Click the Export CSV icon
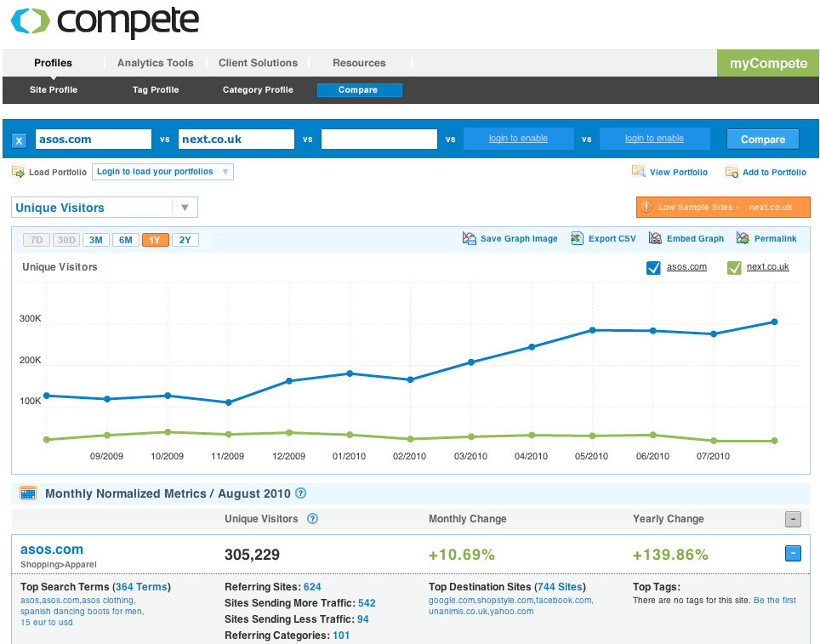The height and width of the screenshot is (644, 820). click(x=577, y=238)
